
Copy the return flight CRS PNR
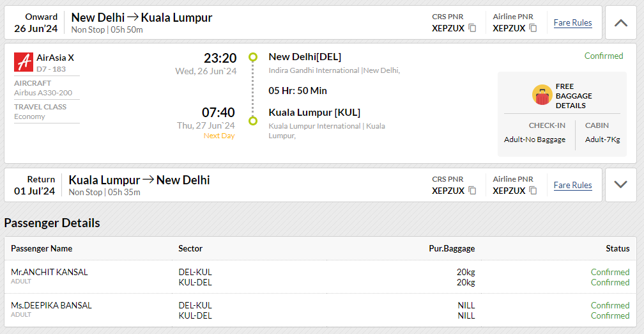472,191
